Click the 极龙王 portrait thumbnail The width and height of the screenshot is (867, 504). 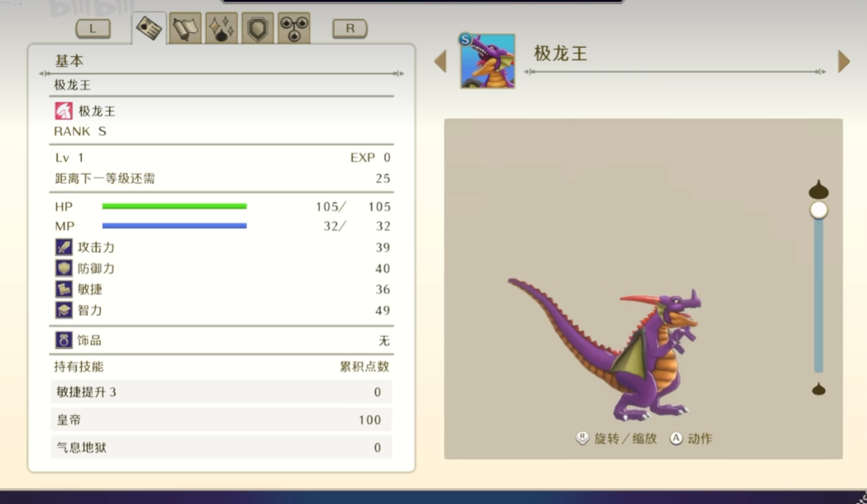487,61
